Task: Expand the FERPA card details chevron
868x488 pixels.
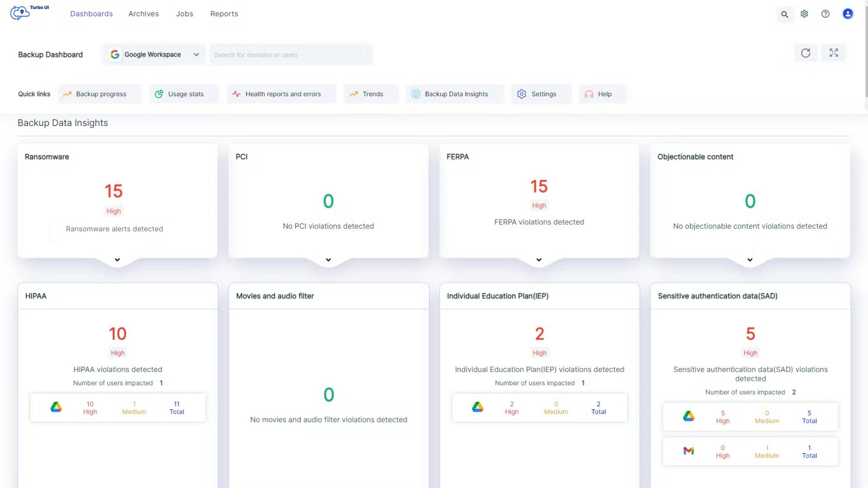Action: point(539,260)
